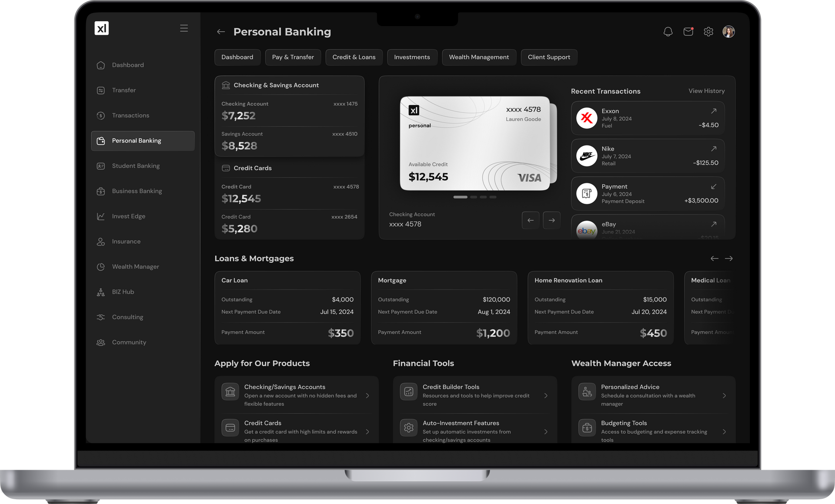Click the Consulting handshake icon
This screenshot has height=504, width=835.
point(101,317)
